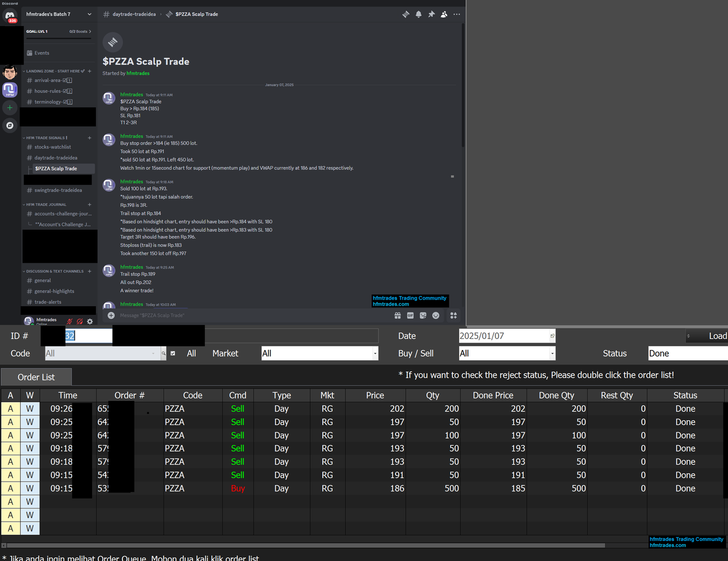Collapse DISCUSSION & TEXT CHANNELS category

click(x=53, y=271)
